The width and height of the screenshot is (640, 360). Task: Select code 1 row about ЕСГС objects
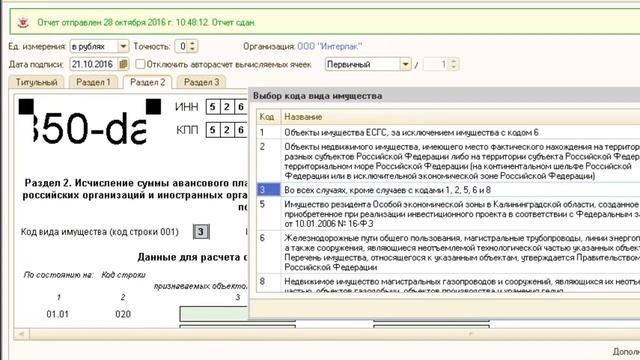point(448,132)
